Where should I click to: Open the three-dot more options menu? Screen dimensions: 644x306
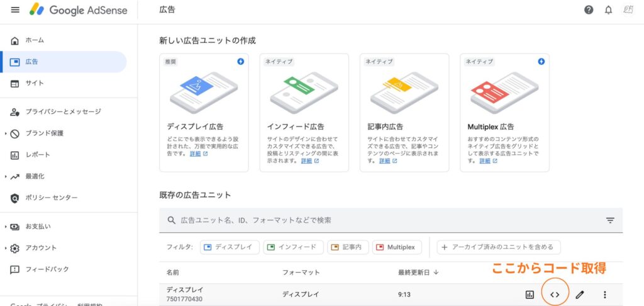[x=604, y=294]
